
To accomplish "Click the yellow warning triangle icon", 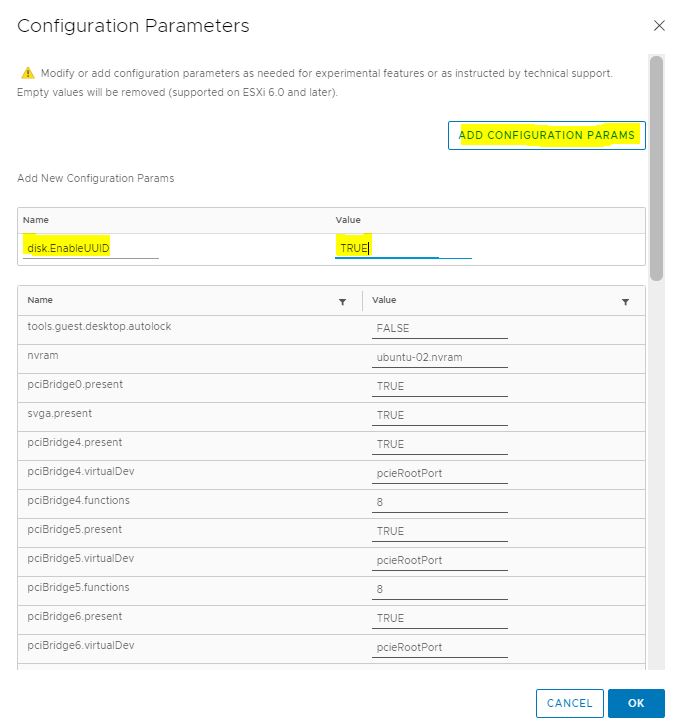I will (x=28, y=73).
